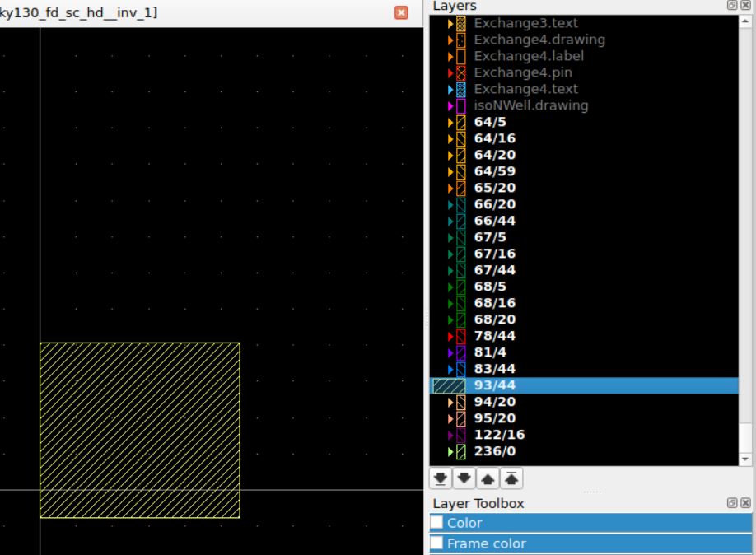Close the Layer Toolbox panel
This screenshot has height=555, width=756.
(744, 503)
